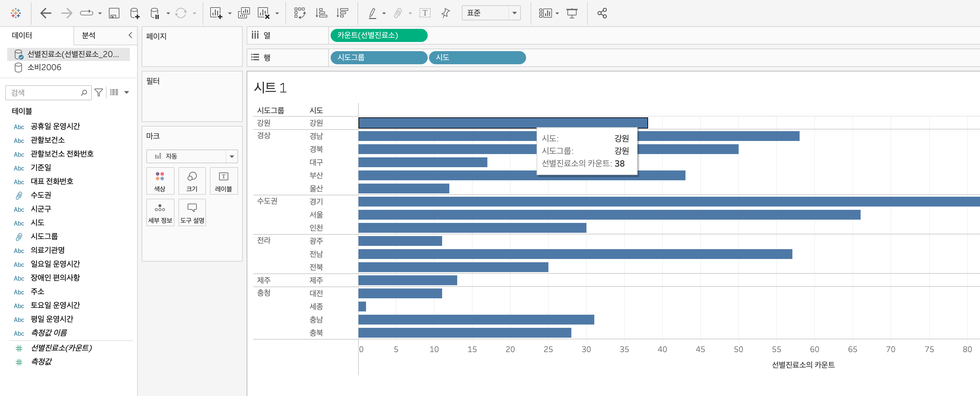This screenshot has height=396, width=980.
Task: Toggle the highlight pen tool
Action: pos(373,13)
